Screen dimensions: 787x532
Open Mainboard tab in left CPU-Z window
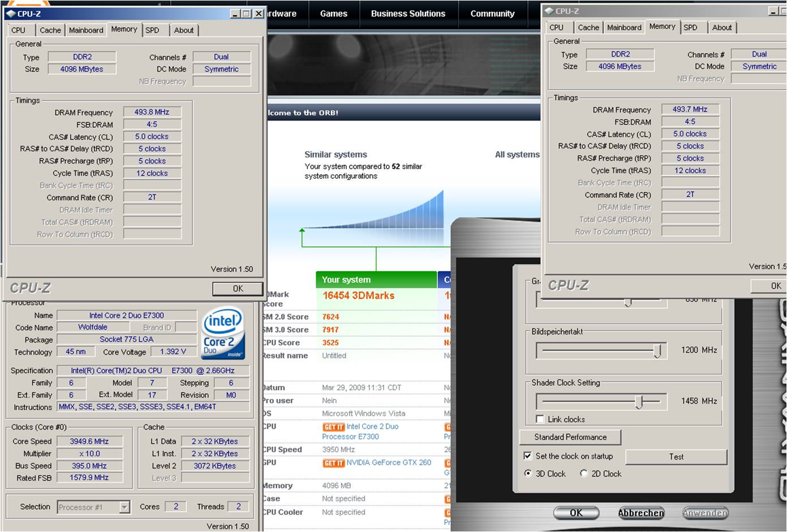click(x=86, y=31)
